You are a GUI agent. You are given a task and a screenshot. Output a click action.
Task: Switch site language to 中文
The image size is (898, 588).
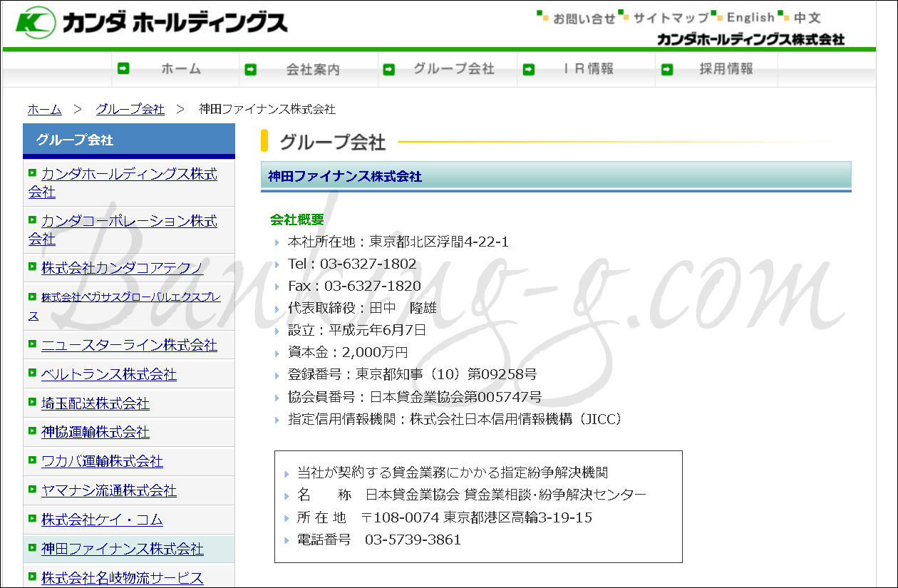tap(807, 18)
